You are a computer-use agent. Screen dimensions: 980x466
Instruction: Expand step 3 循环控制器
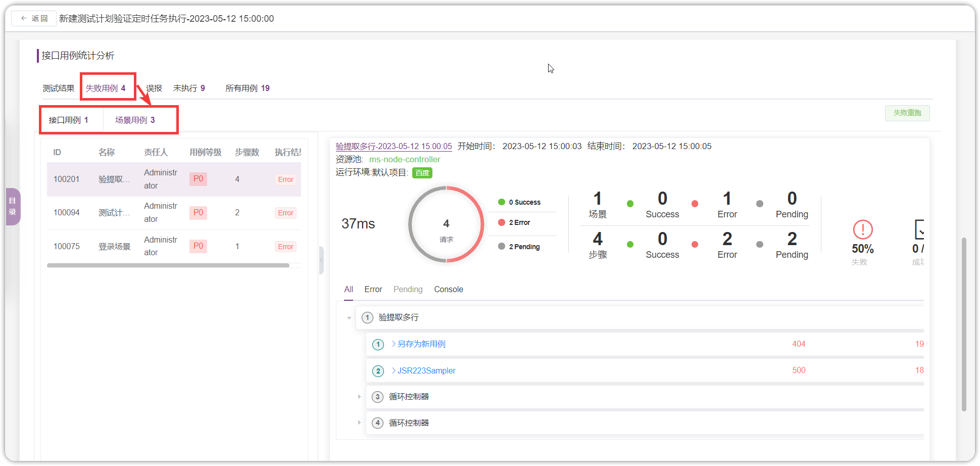pos(359,397)
